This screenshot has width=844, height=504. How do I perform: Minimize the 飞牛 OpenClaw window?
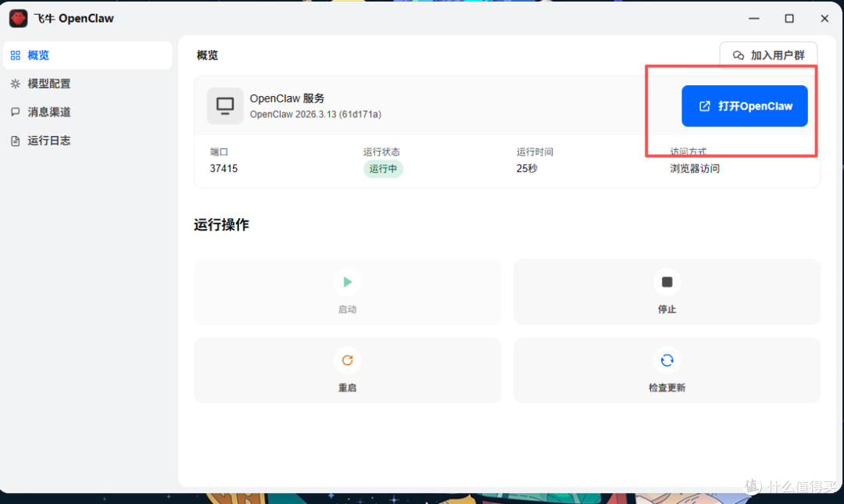point(754,18)
